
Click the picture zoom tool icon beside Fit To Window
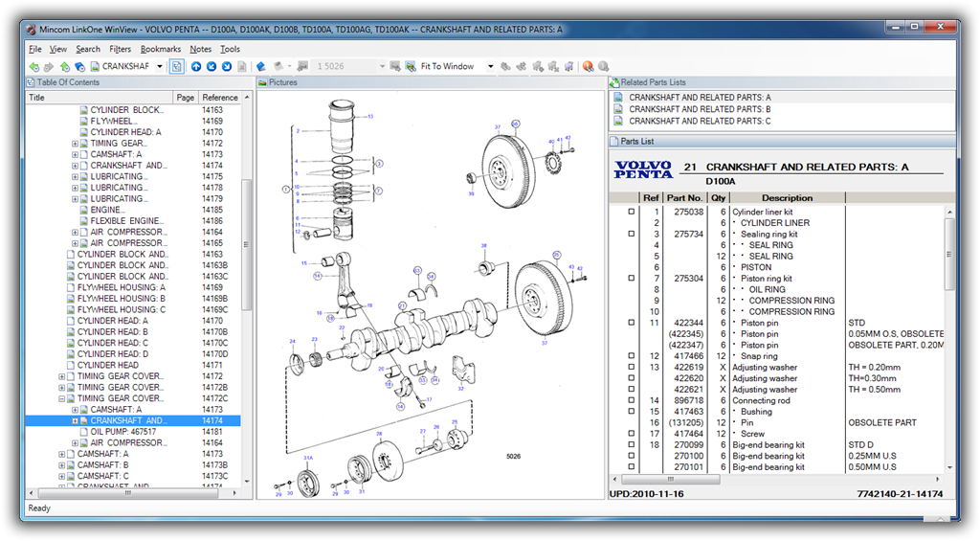point(411,66)
